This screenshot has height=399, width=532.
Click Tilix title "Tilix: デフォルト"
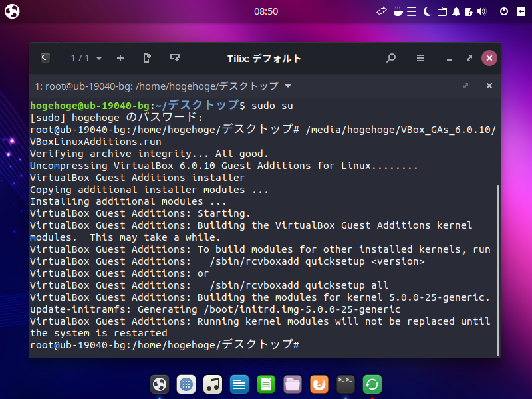pyautogui.click(x=264, y=59)
